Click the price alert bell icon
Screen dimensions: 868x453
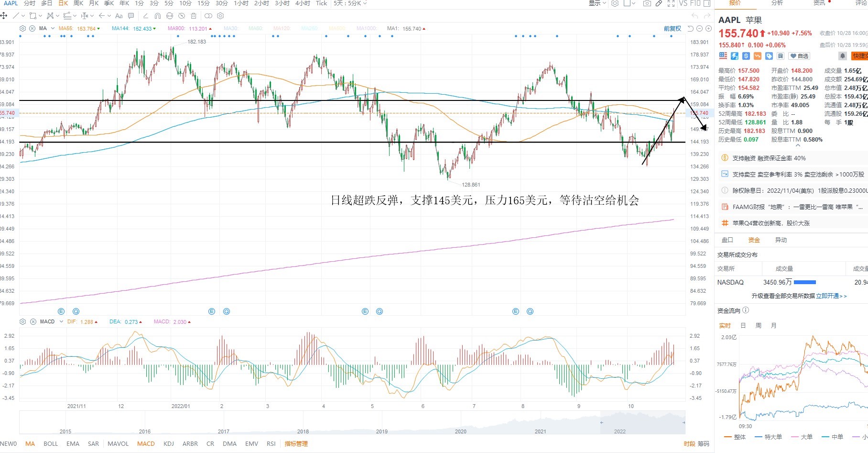pos(843,56)
